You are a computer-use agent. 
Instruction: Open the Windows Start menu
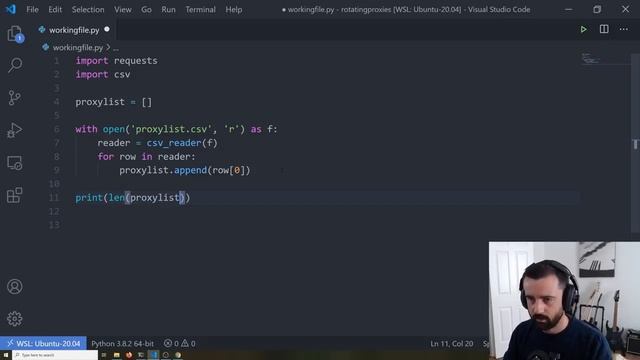(x=6, y=355)
